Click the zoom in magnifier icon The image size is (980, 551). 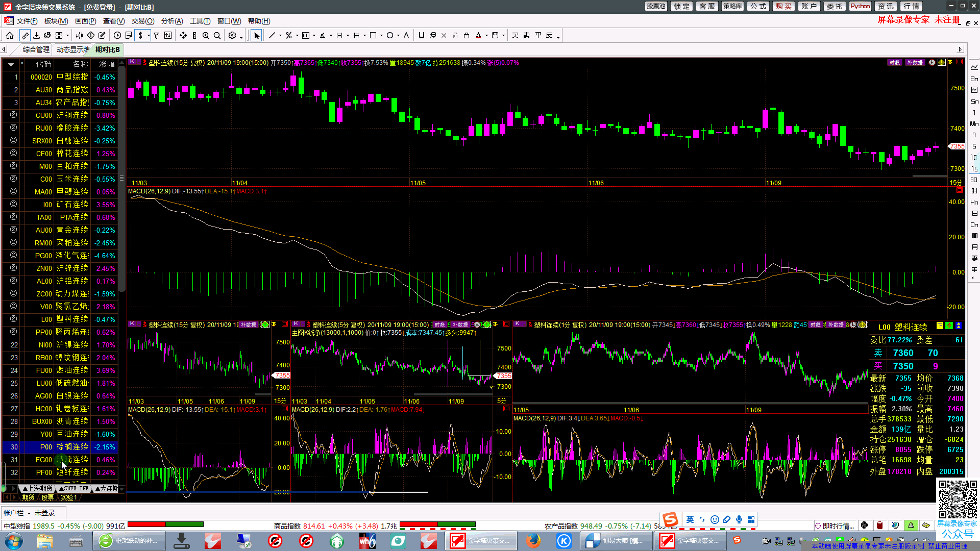(x=206, y=35)
